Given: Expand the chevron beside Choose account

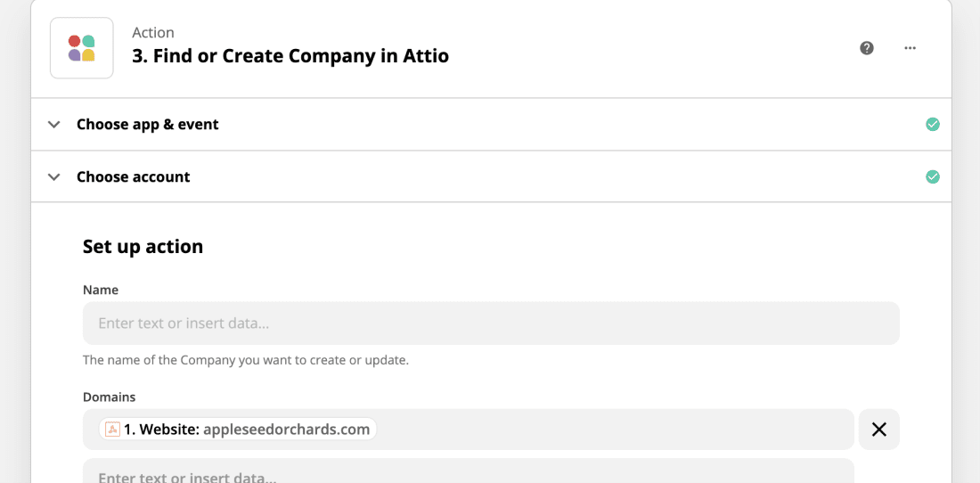Looking at the screenshot, I should pos(54,176).
